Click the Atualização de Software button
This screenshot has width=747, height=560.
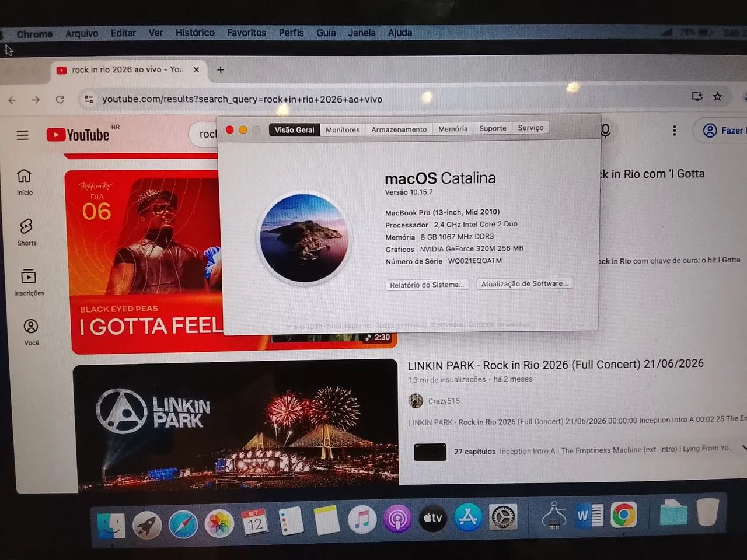pos(525,283)
